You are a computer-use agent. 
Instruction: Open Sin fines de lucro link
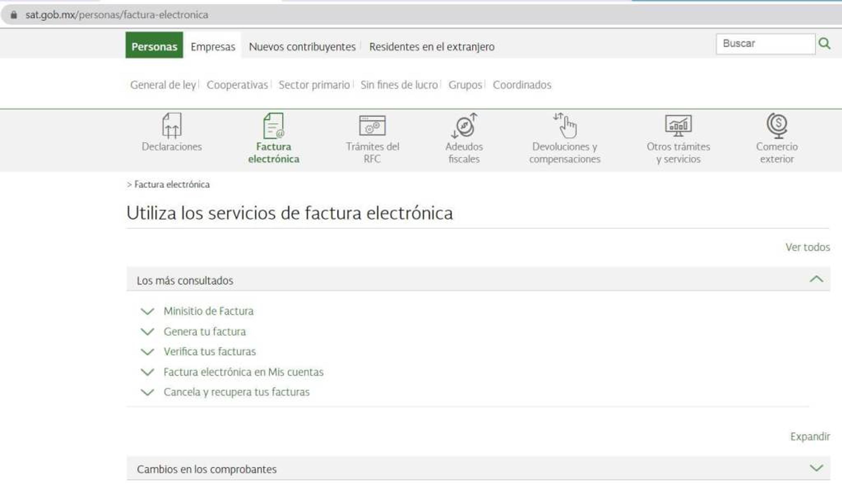tap(399, 85)
